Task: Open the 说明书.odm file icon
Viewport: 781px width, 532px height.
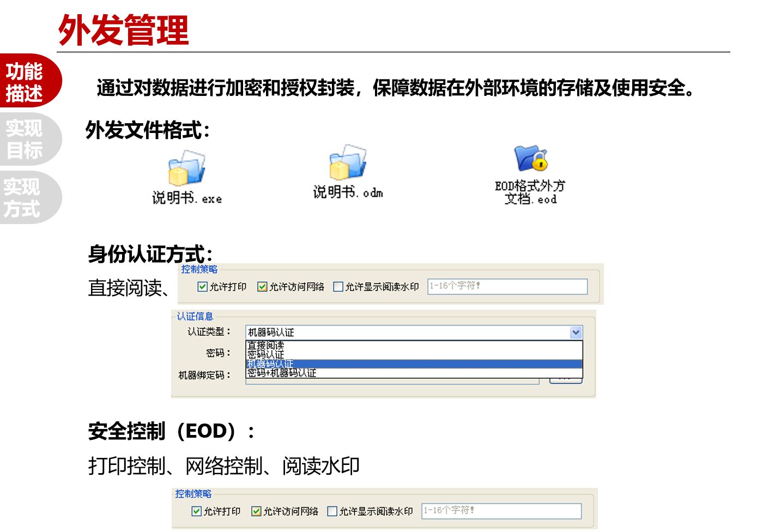Action: tap(347, 162)
